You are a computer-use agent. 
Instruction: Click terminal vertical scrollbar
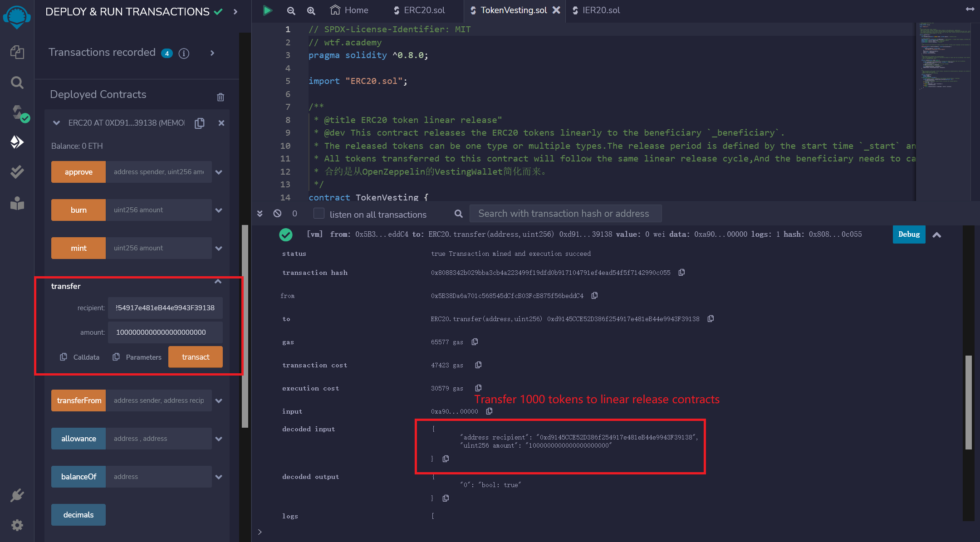[x=968, y=402]
